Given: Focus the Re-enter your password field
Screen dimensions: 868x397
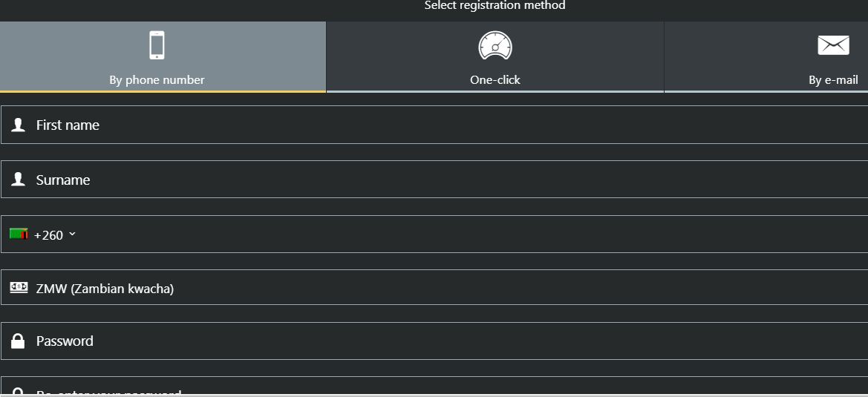Looking at the screenshot, I should pyautogui.click(x=434, y=388).
